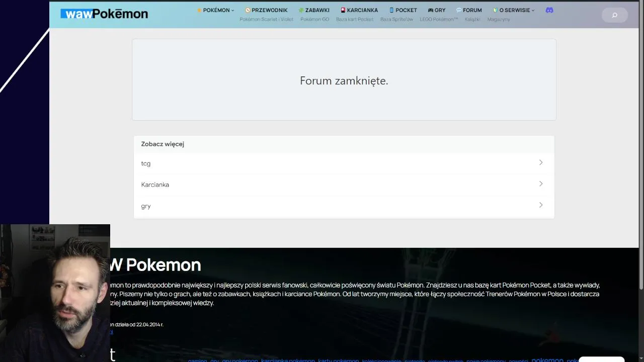Expand the POKÉMON dropdown menu
Image resolution: width=644 pixels, height=362 pixels.
(215, 10)
